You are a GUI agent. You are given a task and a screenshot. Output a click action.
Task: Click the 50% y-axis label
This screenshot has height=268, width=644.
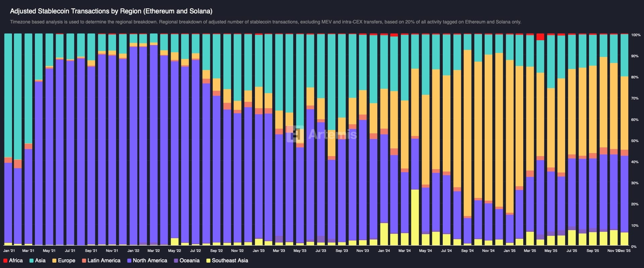635,141
